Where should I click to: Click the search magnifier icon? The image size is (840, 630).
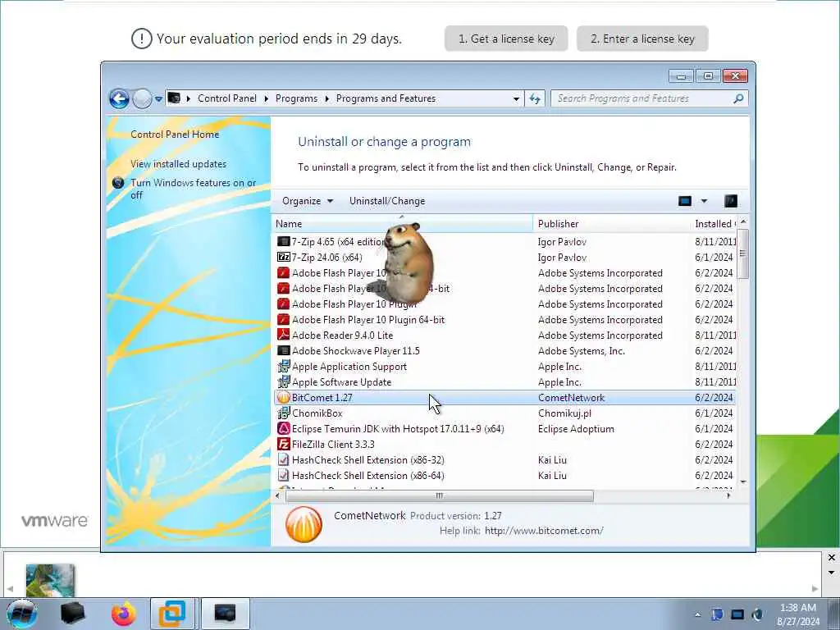(738, 98)
